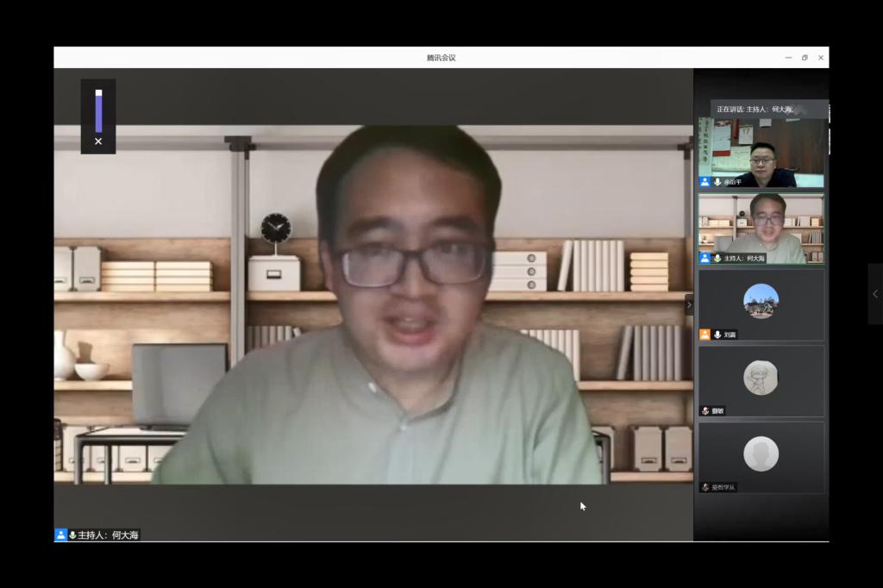Click 刘震's round landscape avatar
The image size is (883, 588).
761,301
